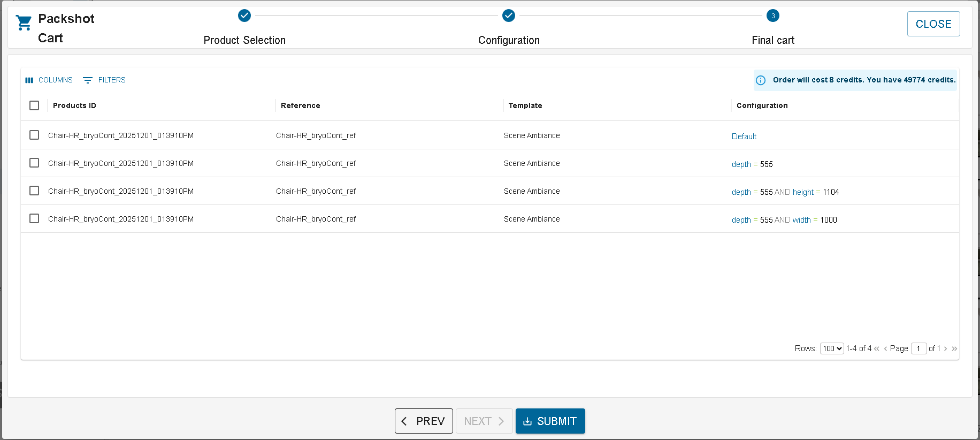Click the Packshot Cart shopping cart icon
Screen dimensions: 980x440
coord(24,22)
